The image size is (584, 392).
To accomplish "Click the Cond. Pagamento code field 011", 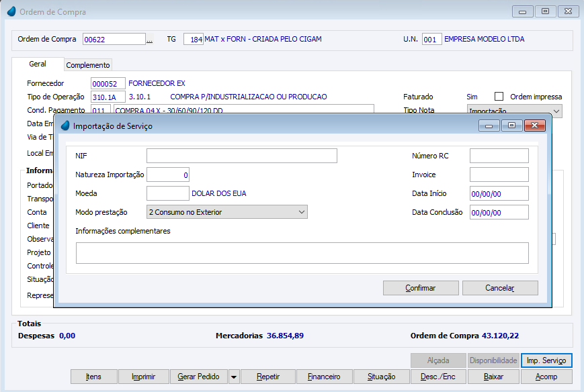I will click(x=101, y=109).
